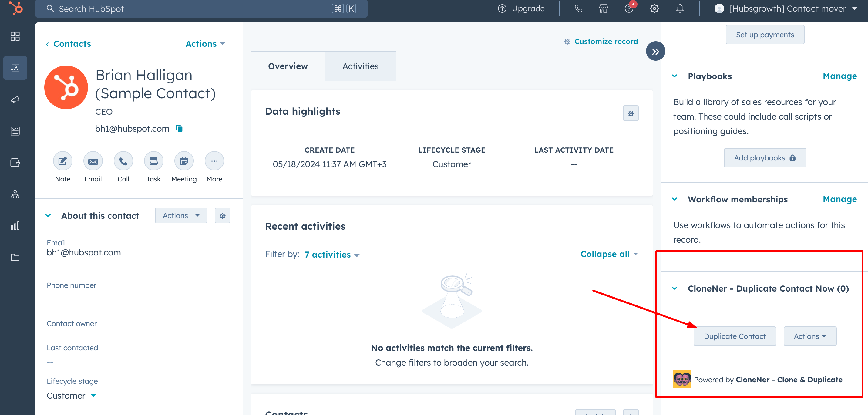Select the Overview tab
Image resolution: width=868 pixels, height=415 pixels.
click(x=288, y=66)
